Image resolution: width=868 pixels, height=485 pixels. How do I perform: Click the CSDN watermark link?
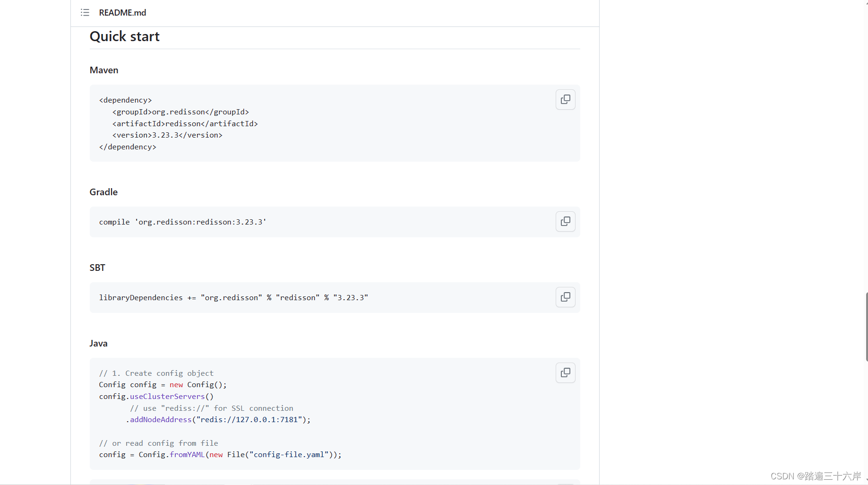click(814, 476)
